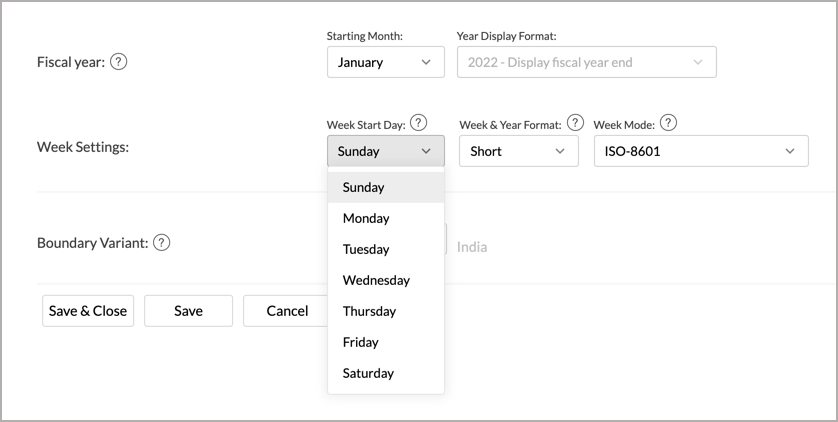Choose Tuesday in the dropdown list
This screenshot has width=838, height=422.
386,249
